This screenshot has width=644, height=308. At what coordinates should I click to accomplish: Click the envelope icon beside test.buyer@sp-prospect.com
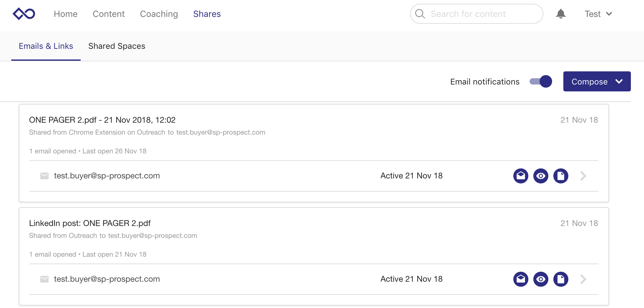[44, 176]
